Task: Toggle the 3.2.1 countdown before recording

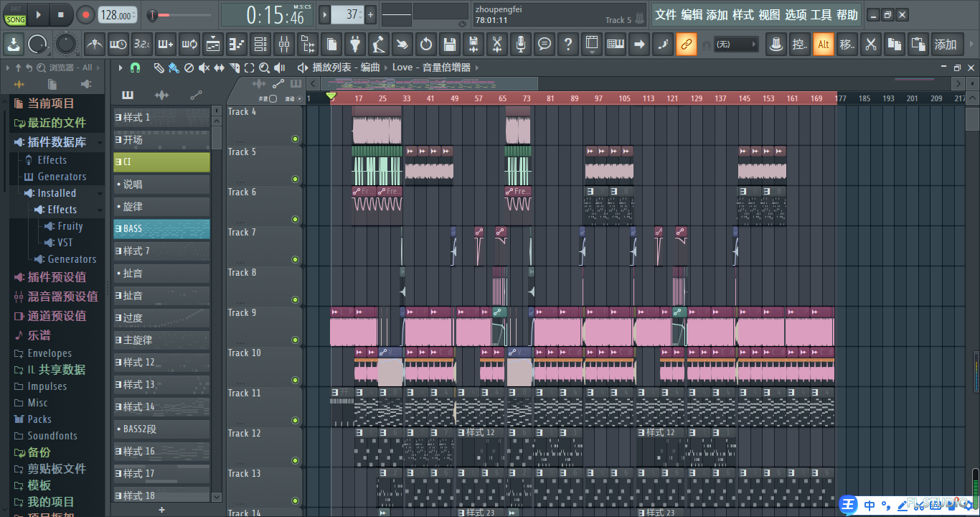Action: (x=142, y=45)
